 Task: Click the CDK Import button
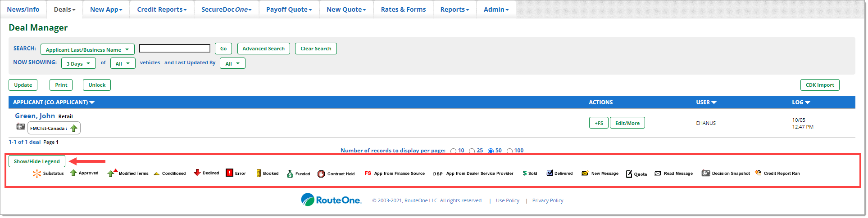(x=820, y=85)
